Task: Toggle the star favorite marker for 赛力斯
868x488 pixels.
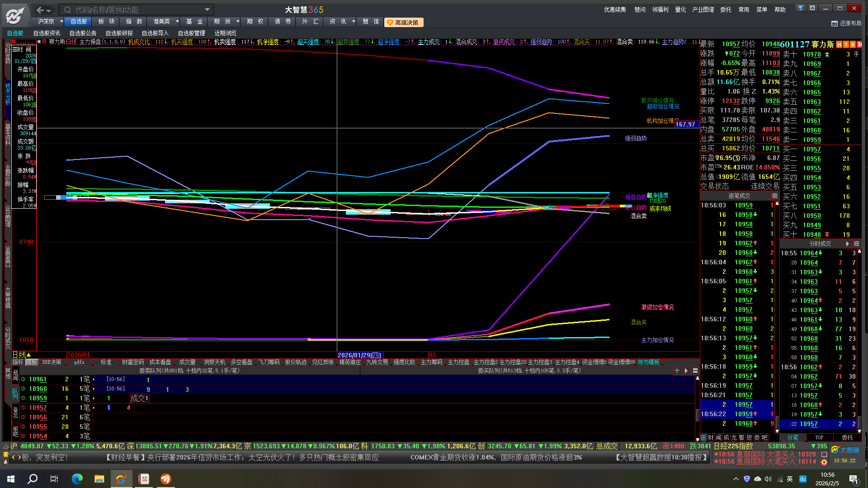Action: [x=39, y=42]
